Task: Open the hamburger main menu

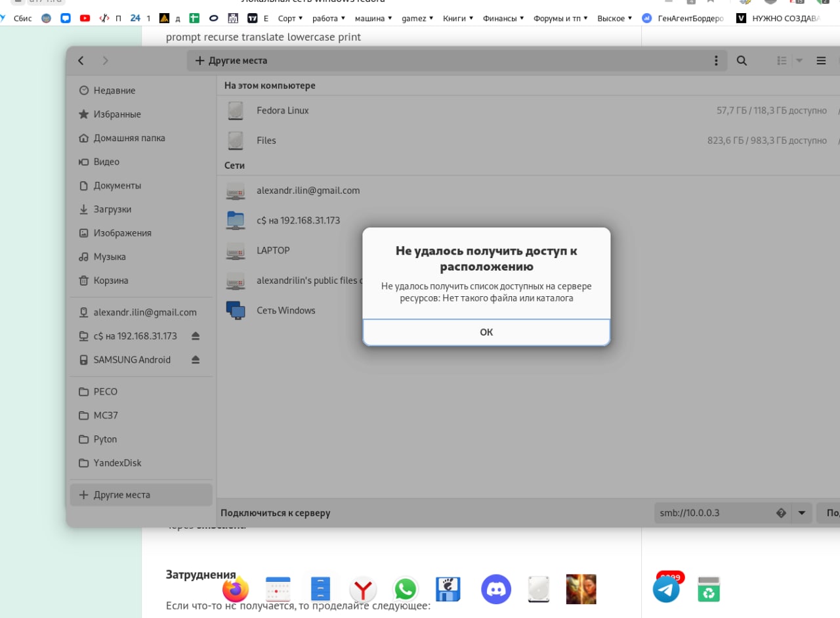Action: click(821, 60)
